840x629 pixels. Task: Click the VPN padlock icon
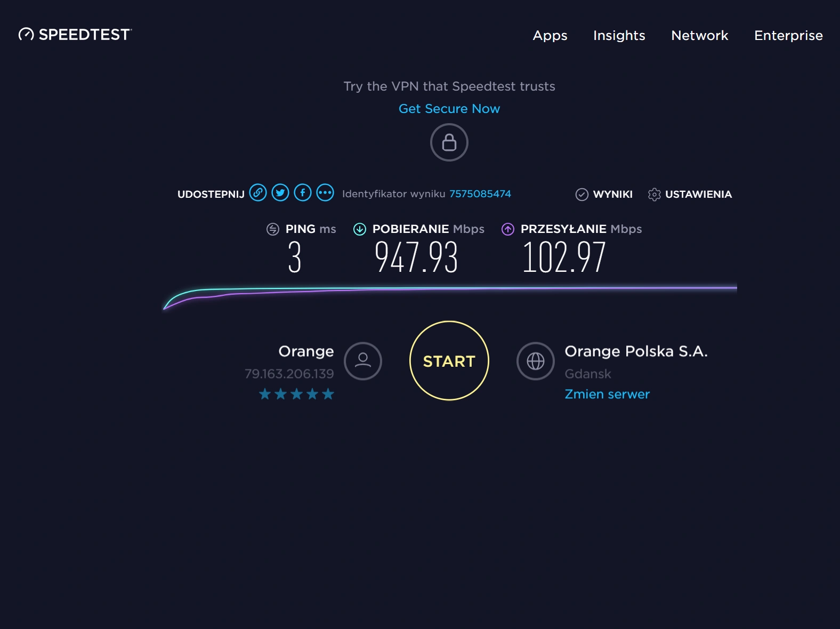[x=449, y=142]
